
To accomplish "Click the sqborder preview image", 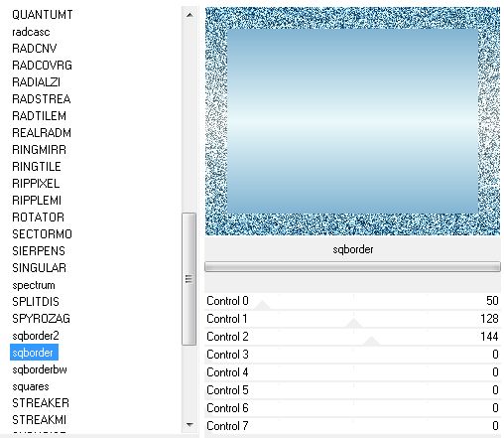I will pos(352,121).
